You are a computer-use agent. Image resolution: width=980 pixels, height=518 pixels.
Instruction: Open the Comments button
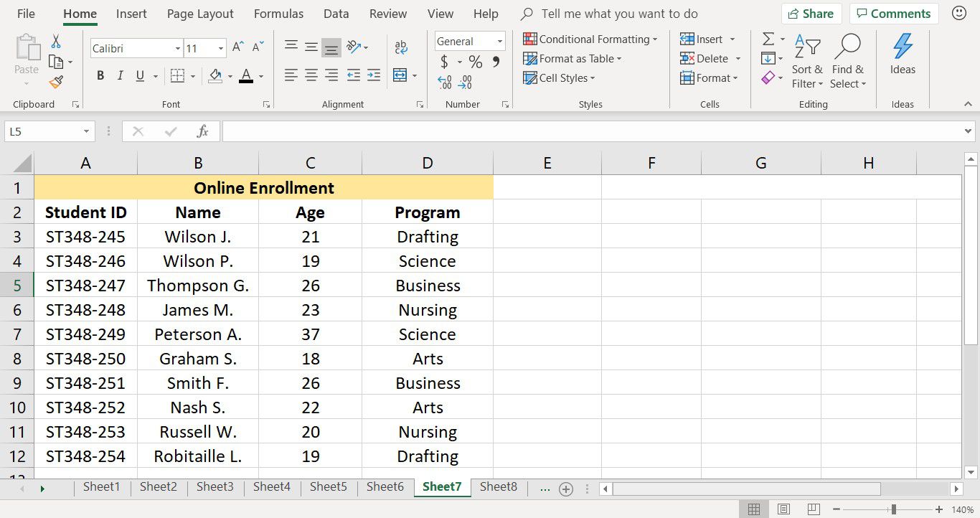[x=893, y=14]
